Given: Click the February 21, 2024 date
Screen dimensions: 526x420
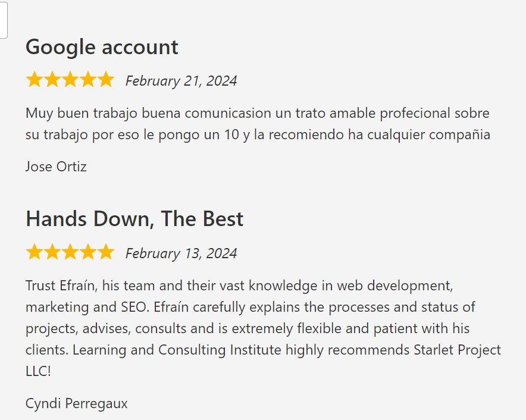Looking at the screenshot, I should 181,81.
